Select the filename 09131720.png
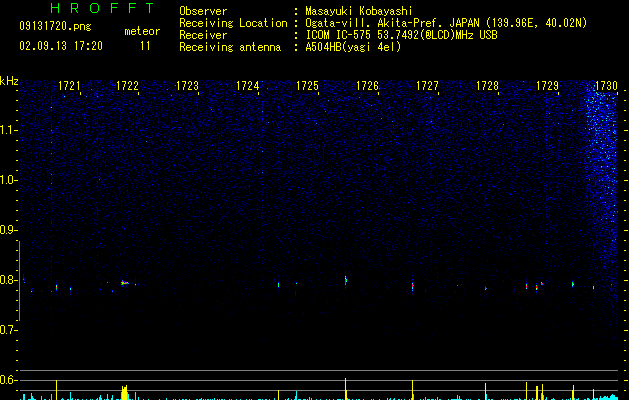Viewport: 629px width, 400px height. (55, 27)
